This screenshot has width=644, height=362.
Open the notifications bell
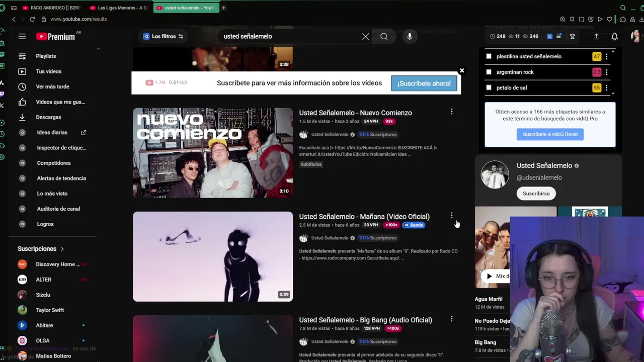tap(614, 36)
